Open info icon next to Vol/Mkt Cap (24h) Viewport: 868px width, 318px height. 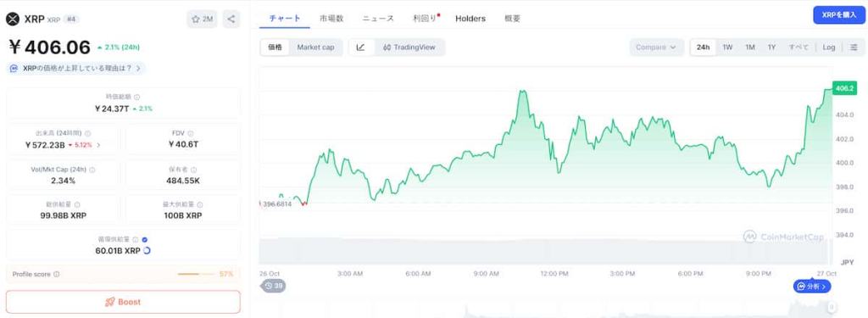coord(92,170)
